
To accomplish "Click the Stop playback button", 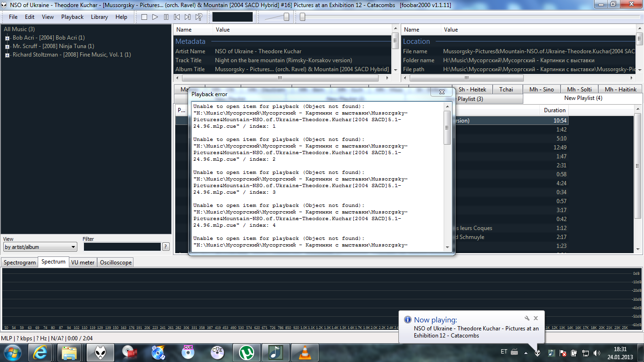I will coord(144,17).
